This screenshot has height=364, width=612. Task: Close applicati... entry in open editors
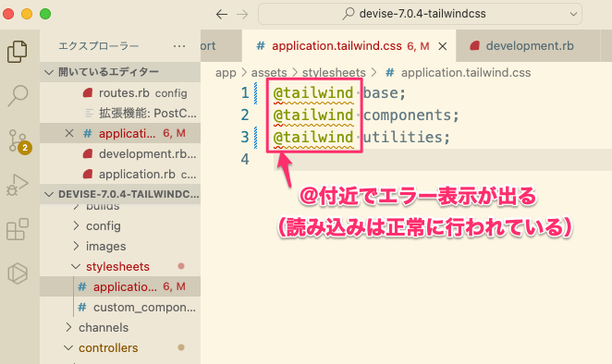point(69,133)
